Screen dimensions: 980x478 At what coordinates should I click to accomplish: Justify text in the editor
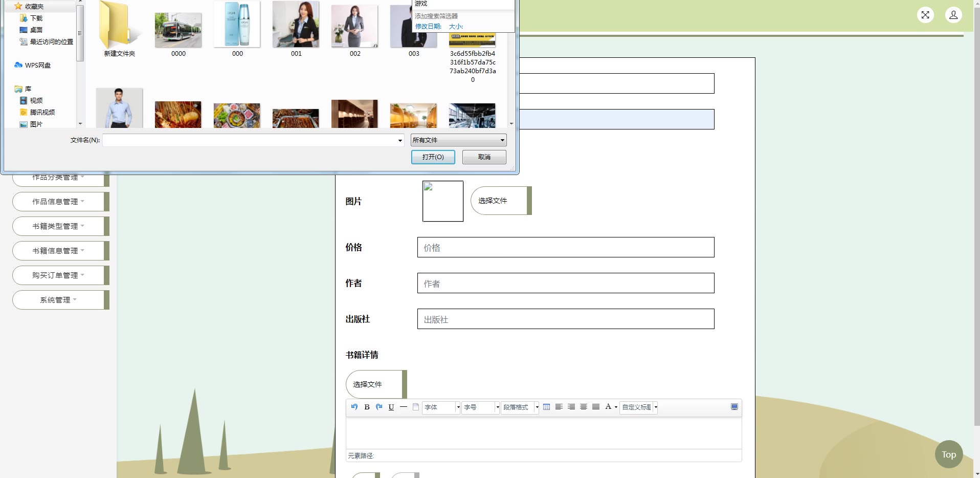point(596,407)
